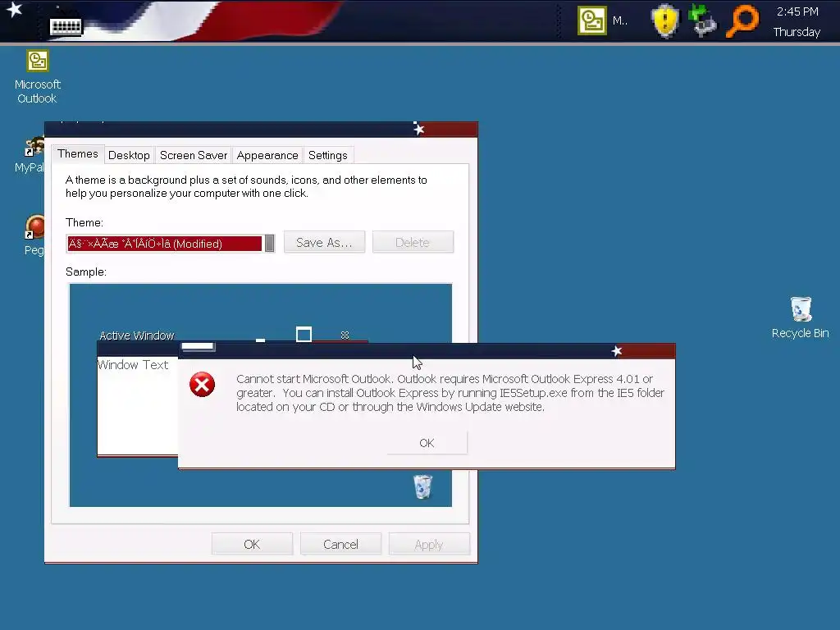Screen dimensions: 840x630
Task: Click the network connection tray icon
Action: click(x=703, y=21)
